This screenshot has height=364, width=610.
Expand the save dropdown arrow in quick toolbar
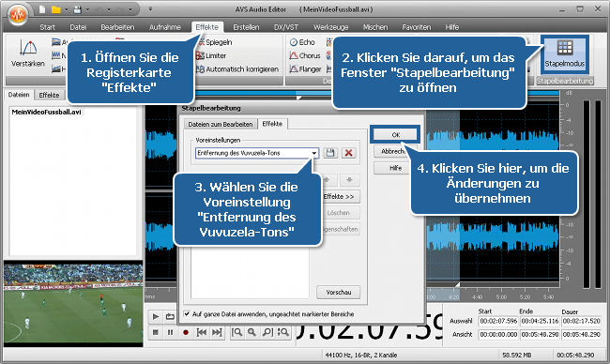click(87, 9)
